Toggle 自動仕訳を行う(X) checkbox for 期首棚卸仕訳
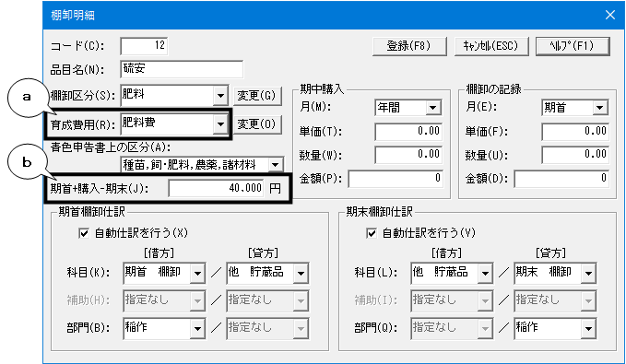626x364 pixels. click(84, 233)
